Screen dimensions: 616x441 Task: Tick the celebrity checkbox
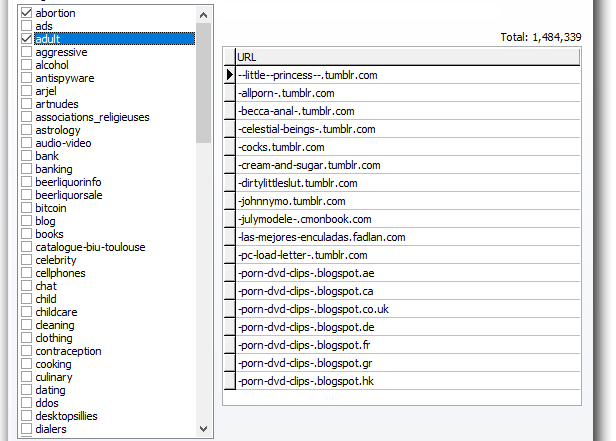coord(27,260)
